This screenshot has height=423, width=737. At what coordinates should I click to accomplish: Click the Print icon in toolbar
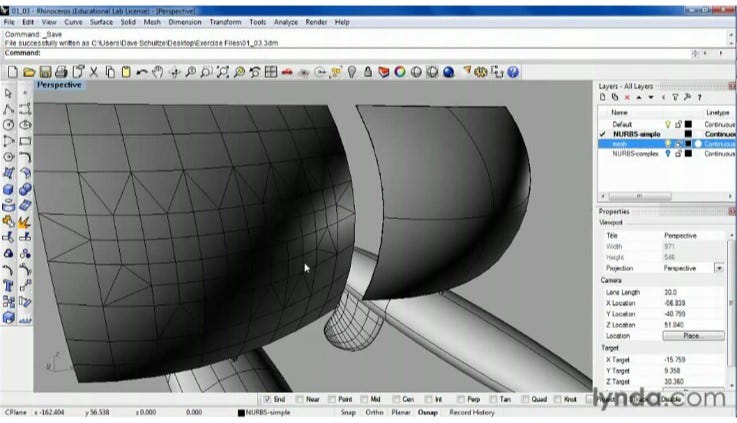pyautogui.click(x=62, y=72)
